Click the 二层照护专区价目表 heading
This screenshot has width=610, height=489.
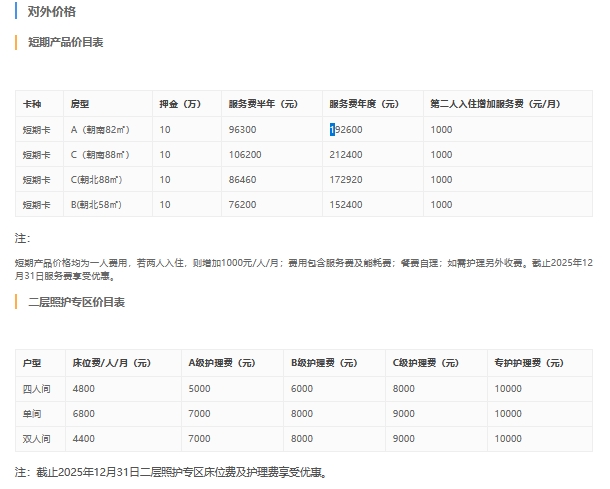(x=76, y=302)
